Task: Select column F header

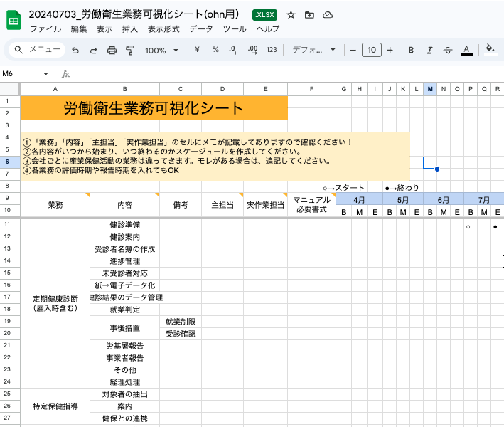Action: point(311,89)
